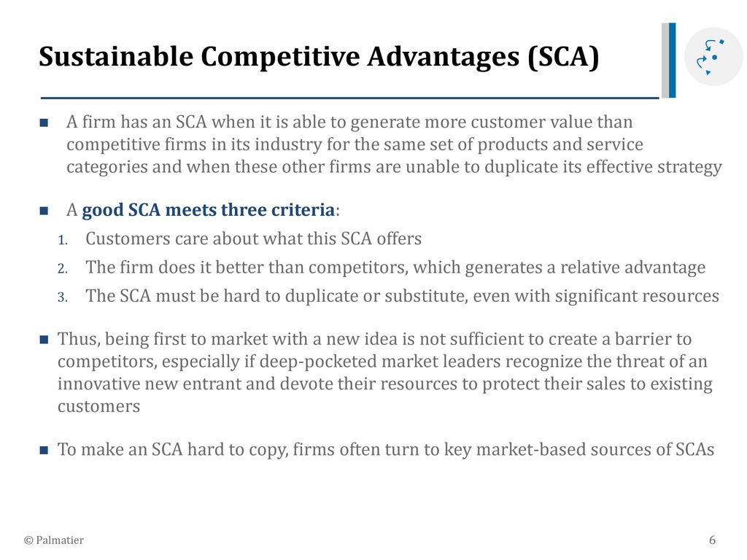Click text 'To make an SCA hard to copy'
747x560 pixels.
(x=173, y=449)
